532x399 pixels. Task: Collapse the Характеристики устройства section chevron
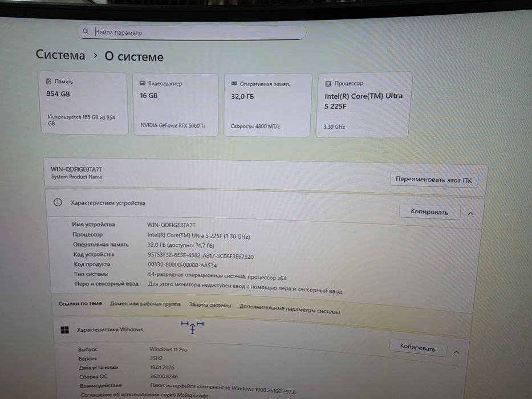tap(470, 214)
